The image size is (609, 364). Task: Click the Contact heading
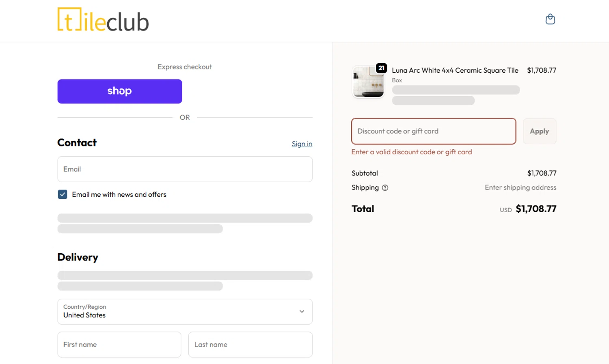[x=77, y=142]
